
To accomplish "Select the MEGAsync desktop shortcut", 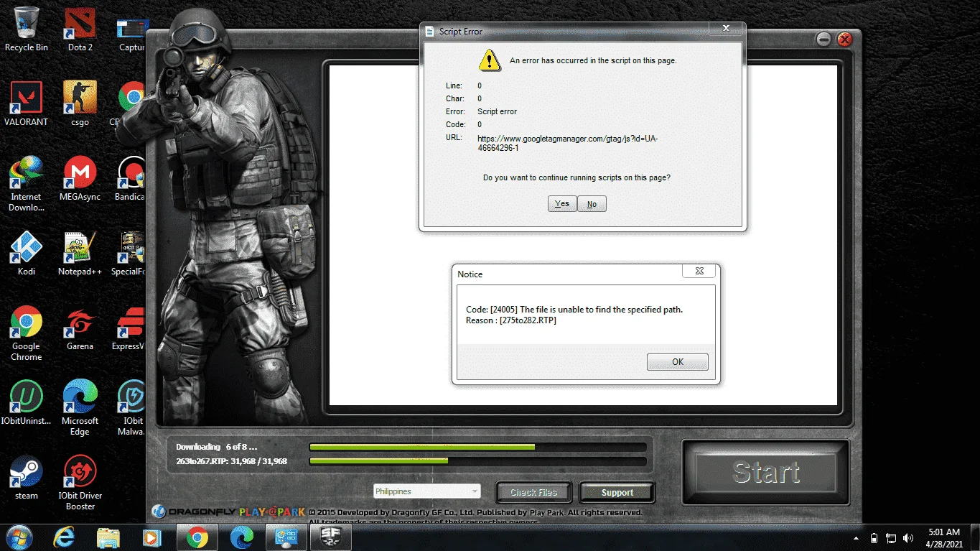I will click(80, 178).
